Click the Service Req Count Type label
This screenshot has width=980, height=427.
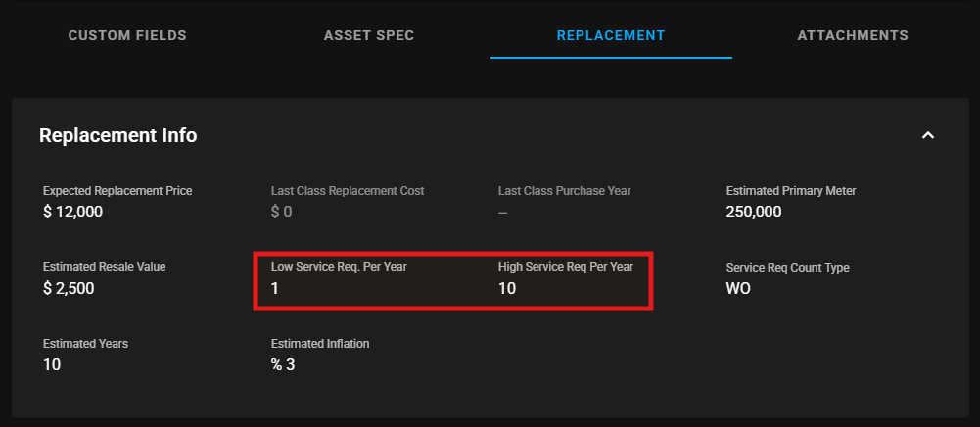pos(787,267)
